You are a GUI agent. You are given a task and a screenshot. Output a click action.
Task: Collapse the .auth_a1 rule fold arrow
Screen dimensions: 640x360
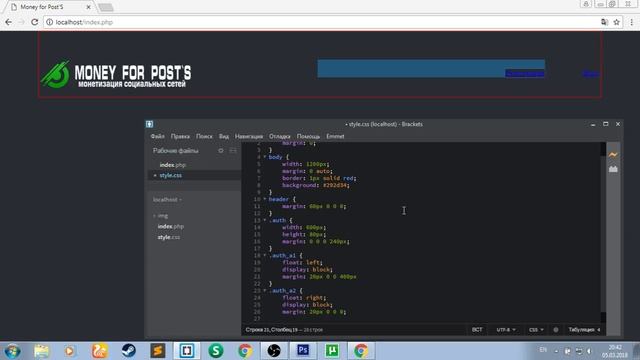pyautogui.click(x=264, y=256)
